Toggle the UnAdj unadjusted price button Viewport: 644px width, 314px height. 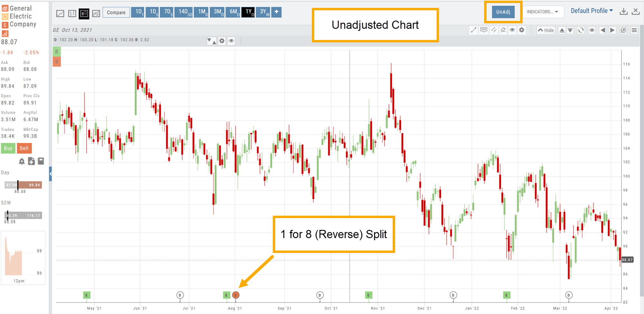coord(503,12)
